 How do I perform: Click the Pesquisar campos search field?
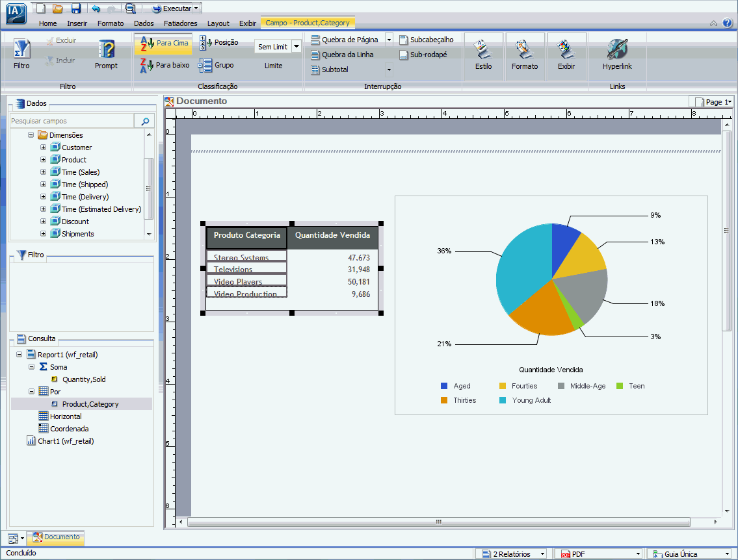[72, 121]
